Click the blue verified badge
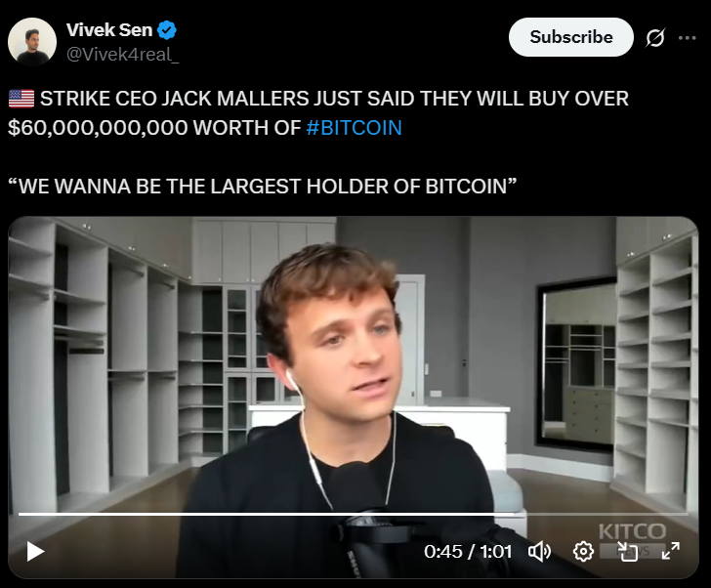711x588 pixels. pos(166,30)
